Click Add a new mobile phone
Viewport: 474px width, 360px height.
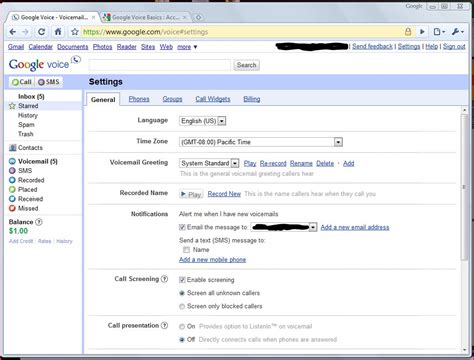tap(212, 260)
